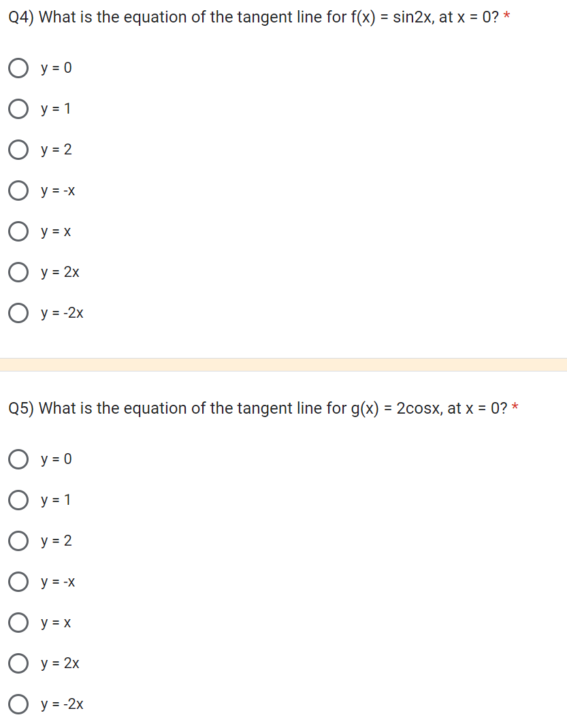Select the y = -x option for Q5

(18, 582)
